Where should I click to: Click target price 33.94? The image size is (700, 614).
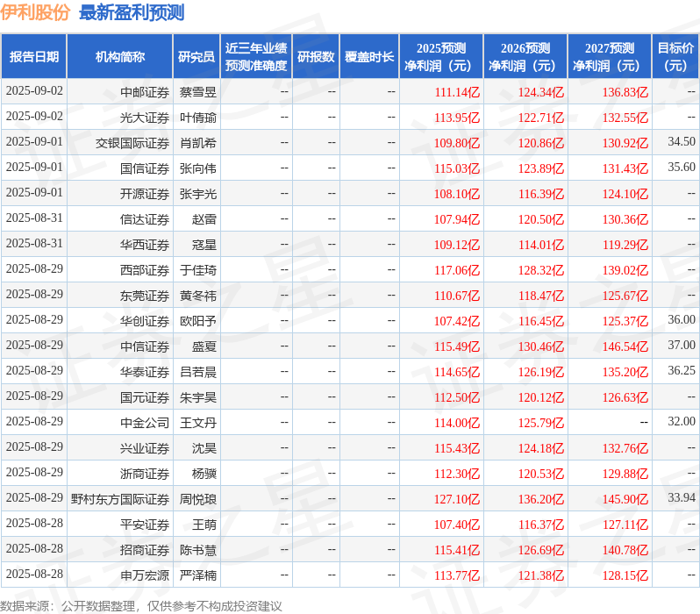point(682,498)
